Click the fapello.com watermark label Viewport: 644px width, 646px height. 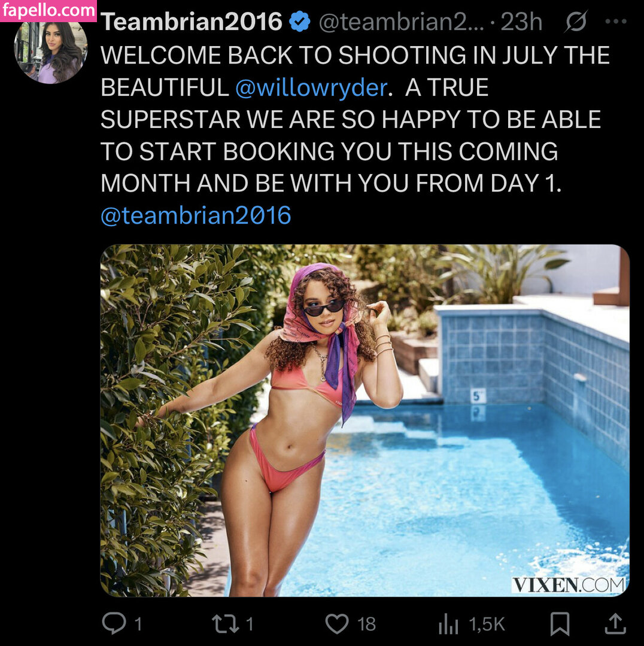[x=48, y=10]
